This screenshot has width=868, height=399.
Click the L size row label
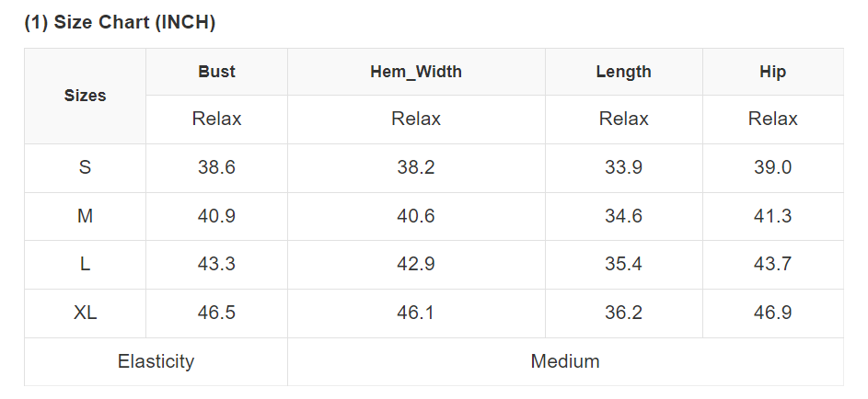point(85,264)
